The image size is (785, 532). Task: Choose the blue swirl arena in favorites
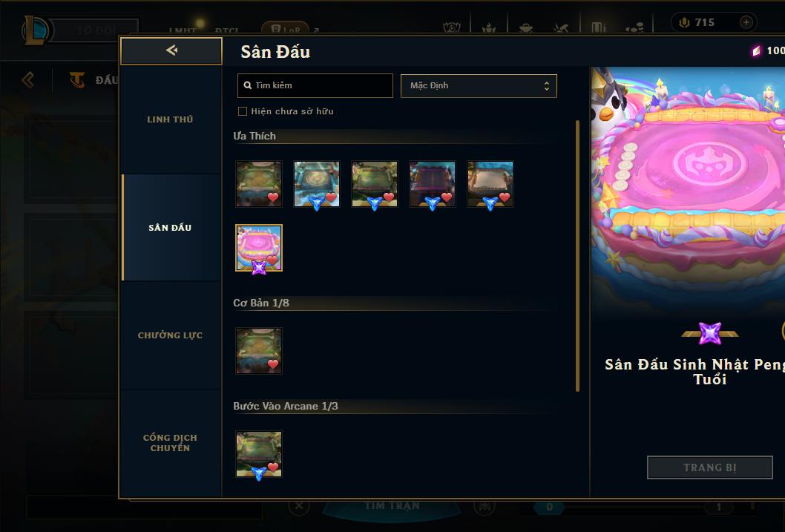(316, 184)
